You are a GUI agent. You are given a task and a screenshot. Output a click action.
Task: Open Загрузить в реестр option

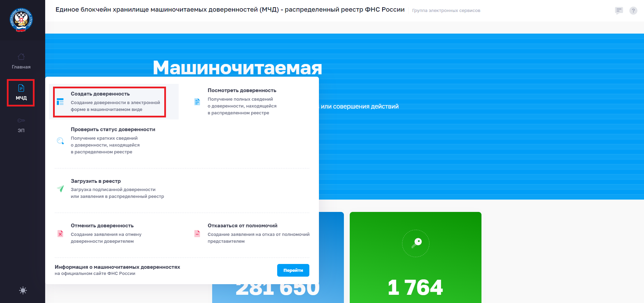96,181
